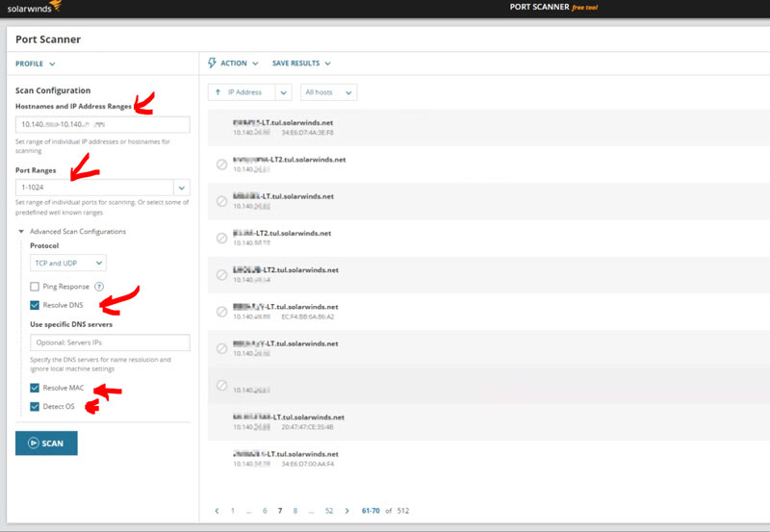Uncheck the Resolve MAC checkbox
The image size is (770, 532).
(35, 388)
